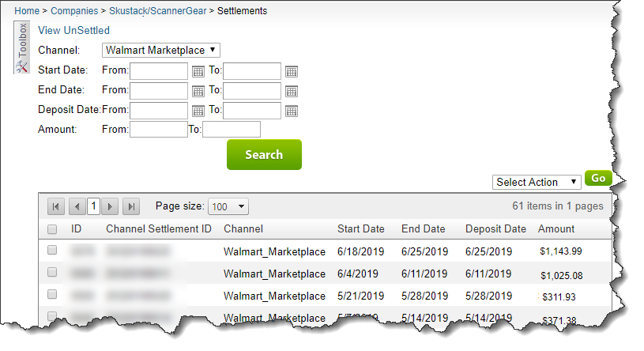
Task: Click page number 1 in pager
Action: 94,206
